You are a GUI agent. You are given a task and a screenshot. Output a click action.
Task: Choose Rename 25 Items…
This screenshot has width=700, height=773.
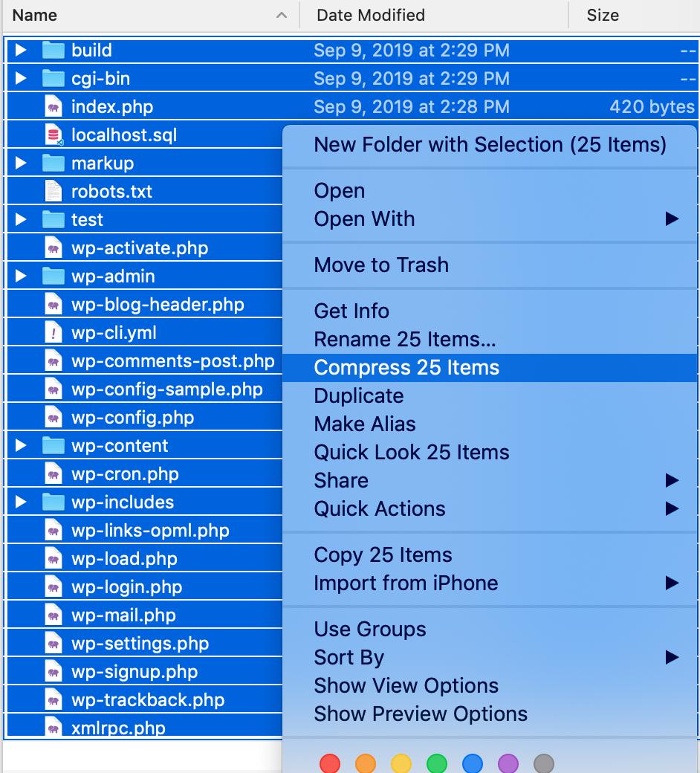click(490, 339)
